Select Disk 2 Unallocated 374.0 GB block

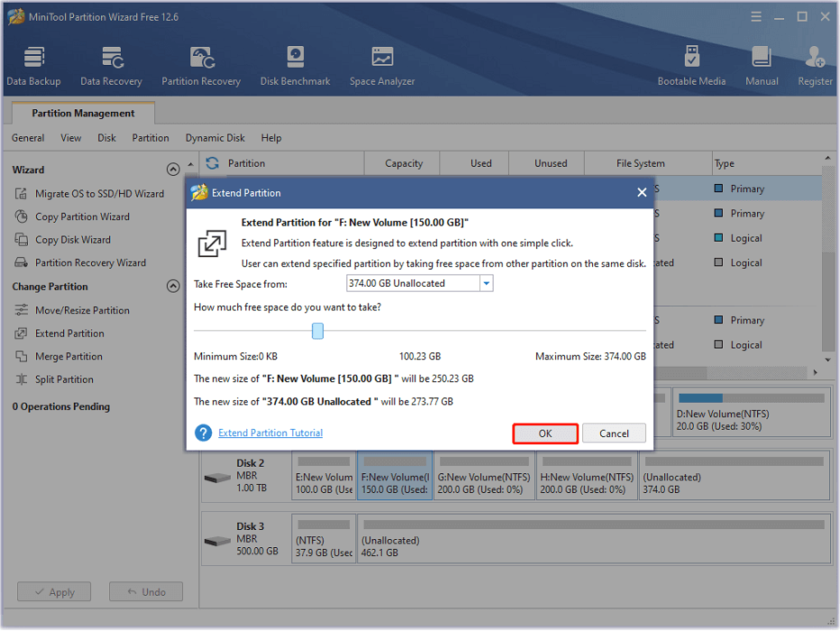[x=735, y=476]
